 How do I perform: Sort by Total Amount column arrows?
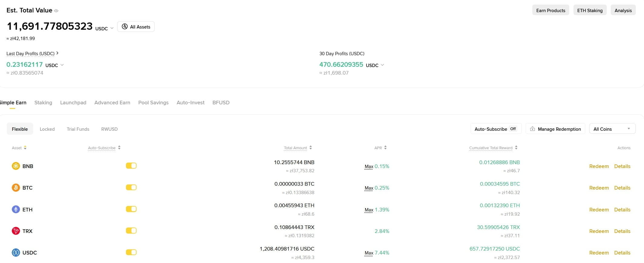click(x=311, y=148)
